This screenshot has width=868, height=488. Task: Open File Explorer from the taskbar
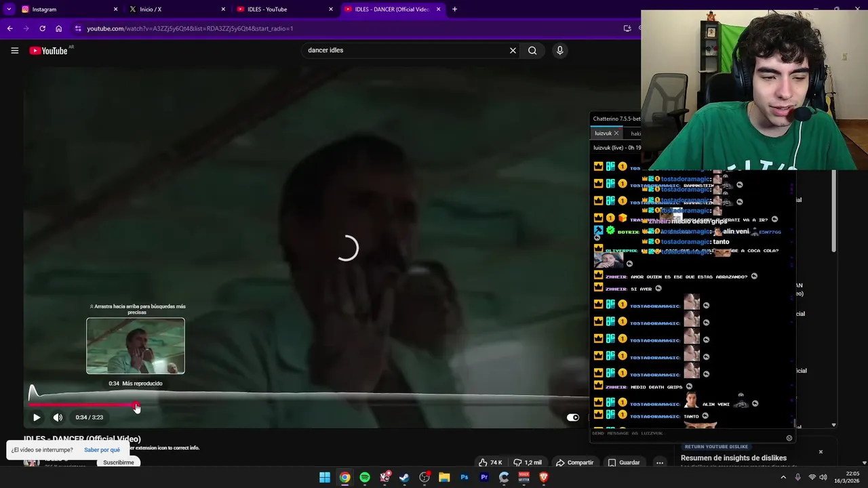click(444, 477)
